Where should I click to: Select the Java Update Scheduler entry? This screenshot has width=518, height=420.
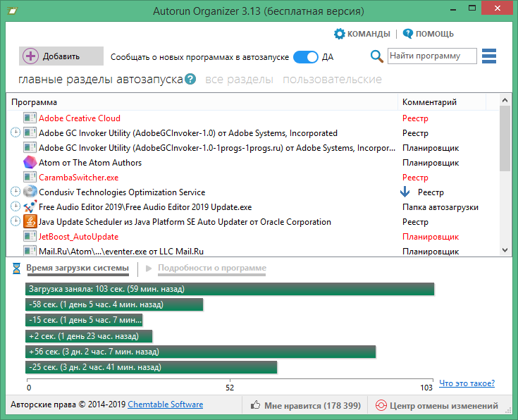pos(185,222)
